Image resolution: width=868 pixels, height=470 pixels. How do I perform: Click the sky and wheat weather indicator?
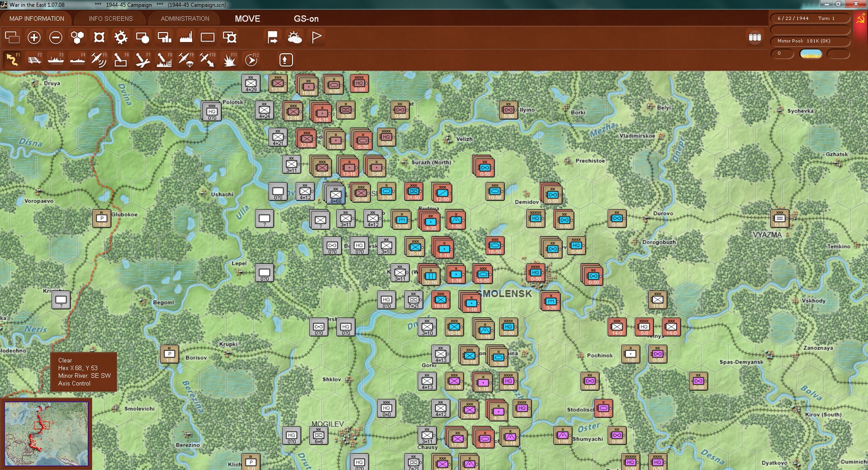[811, 54]
